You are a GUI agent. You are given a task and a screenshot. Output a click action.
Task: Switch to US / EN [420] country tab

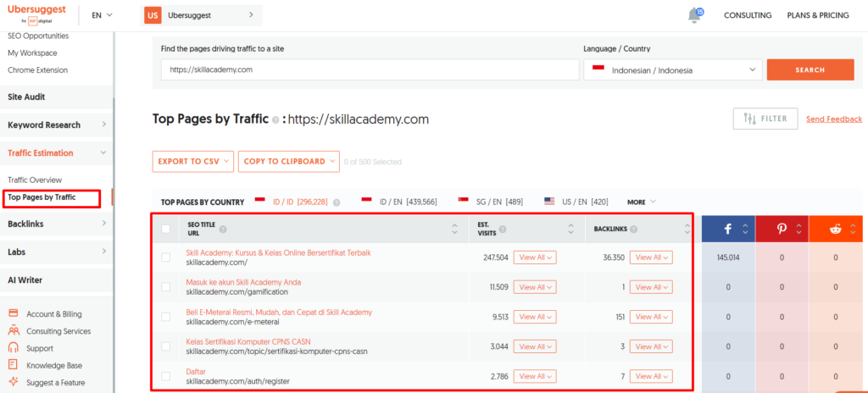coord(576,202)
